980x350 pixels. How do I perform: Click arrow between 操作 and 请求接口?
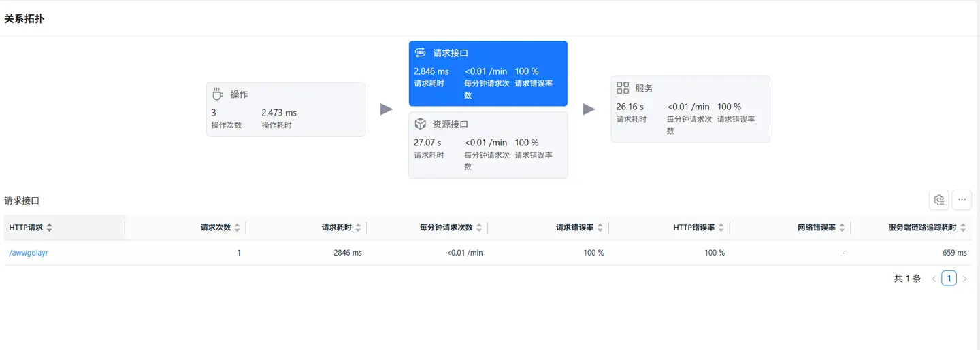click(x=387, y=109)
